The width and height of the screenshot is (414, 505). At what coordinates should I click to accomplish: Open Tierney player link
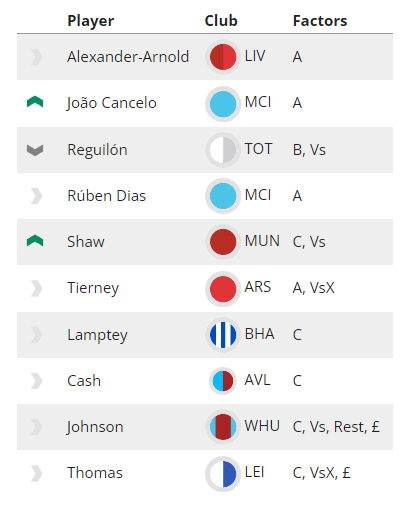(93, 288)
